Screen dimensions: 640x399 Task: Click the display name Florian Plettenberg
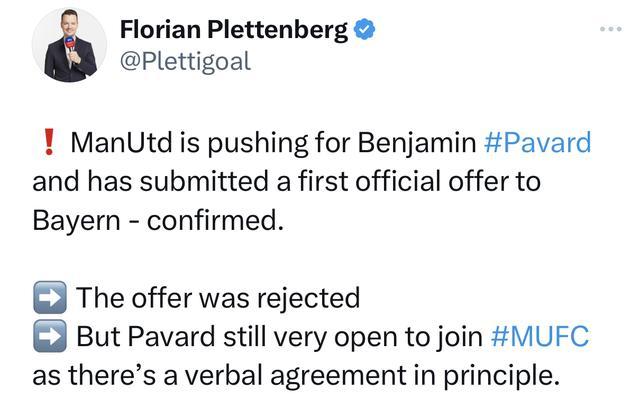coord(234,30)
